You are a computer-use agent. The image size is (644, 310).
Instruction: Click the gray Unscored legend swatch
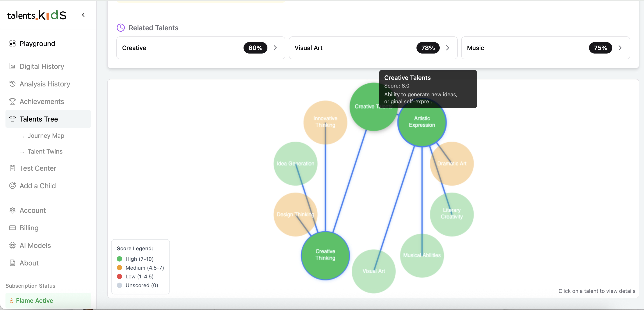pos(119,285)
